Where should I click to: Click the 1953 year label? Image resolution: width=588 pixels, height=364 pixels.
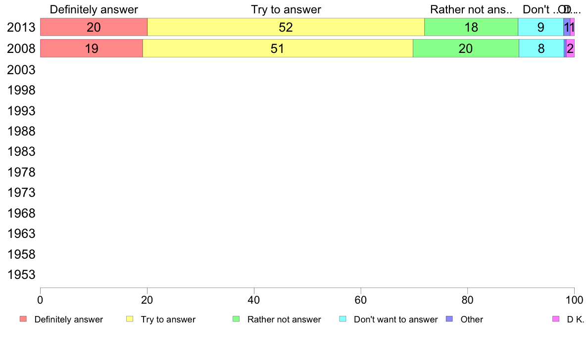coord(21,275)
